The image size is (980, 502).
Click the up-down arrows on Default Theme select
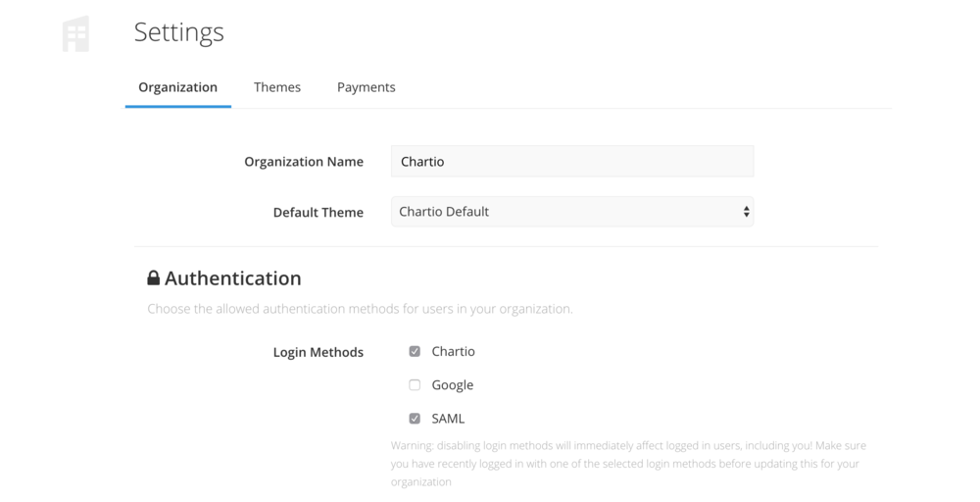point(746,212)
